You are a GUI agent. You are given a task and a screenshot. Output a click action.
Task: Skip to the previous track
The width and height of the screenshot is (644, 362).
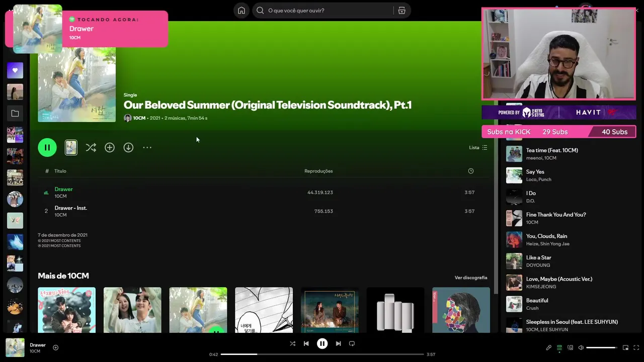pos(306,343)
